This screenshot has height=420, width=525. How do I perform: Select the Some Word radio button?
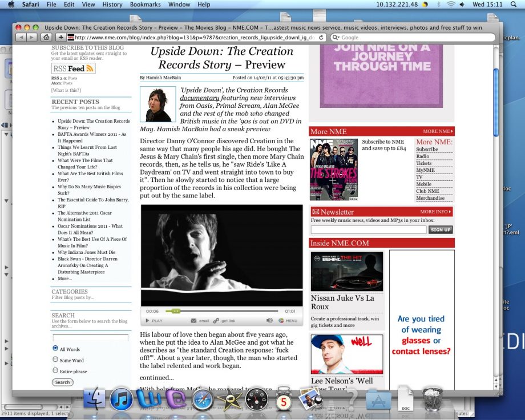coord(55,360)
